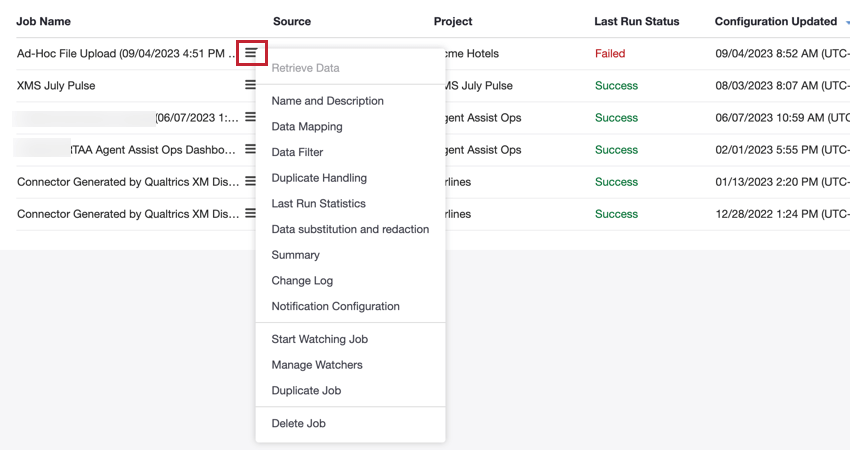Open menu for 01/13/2023 Connector Generated job
850x450 pixels.
click(x=251, y=182)
